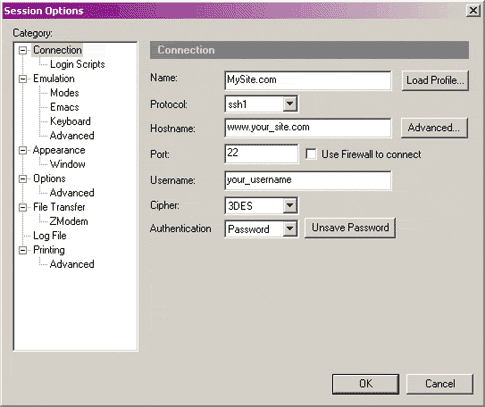
Task: Select Keyboard under Emulation
Action: (x=70, y=121)
